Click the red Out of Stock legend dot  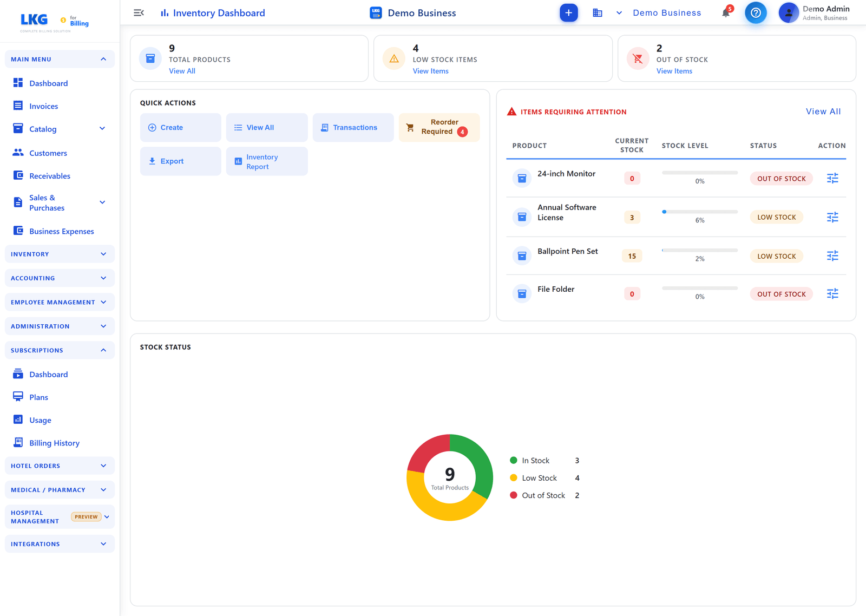pos(513,495)
